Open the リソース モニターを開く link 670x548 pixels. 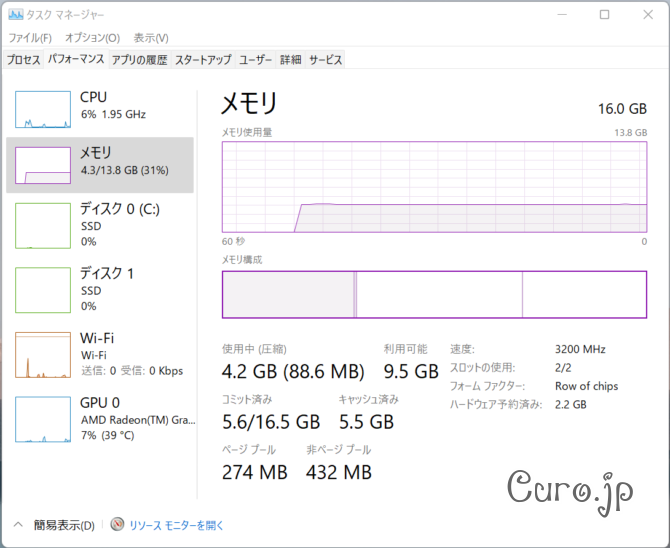(176, 525)
